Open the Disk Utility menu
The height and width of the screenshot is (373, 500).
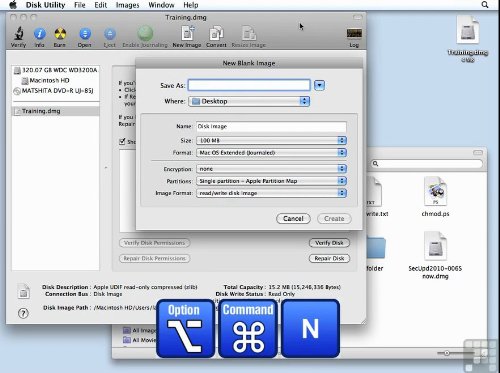[45, 5]
